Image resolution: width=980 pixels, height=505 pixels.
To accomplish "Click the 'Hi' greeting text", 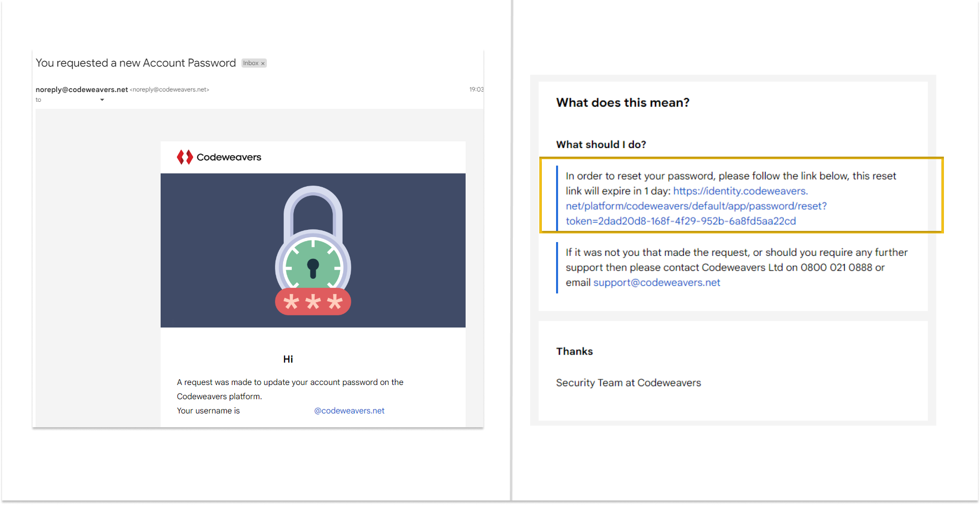I will (288, 359).
